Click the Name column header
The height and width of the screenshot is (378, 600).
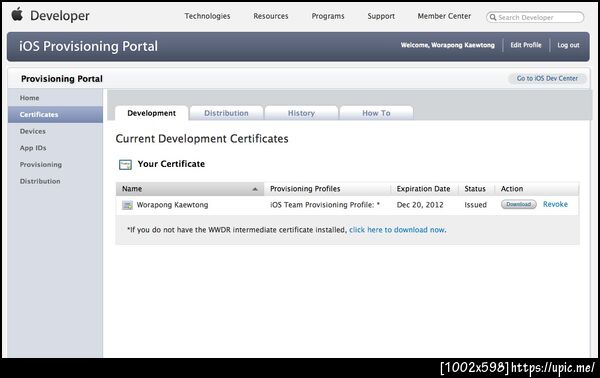pyautogui.click(x=190, y=189)
